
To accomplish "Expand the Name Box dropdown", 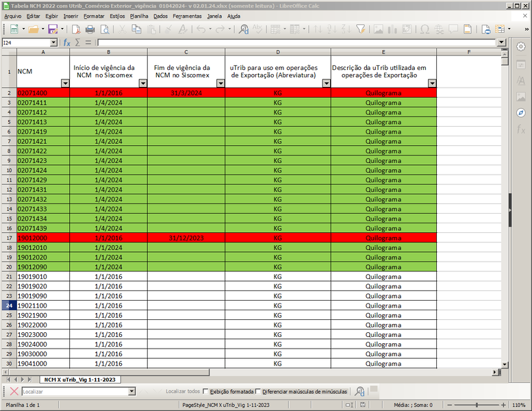I will (53, 42).
